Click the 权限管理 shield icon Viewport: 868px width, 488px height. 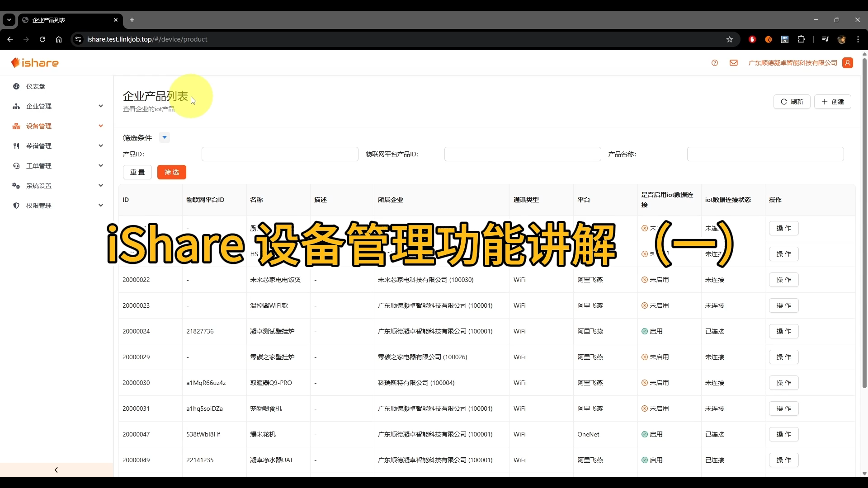tap(16, 206)
